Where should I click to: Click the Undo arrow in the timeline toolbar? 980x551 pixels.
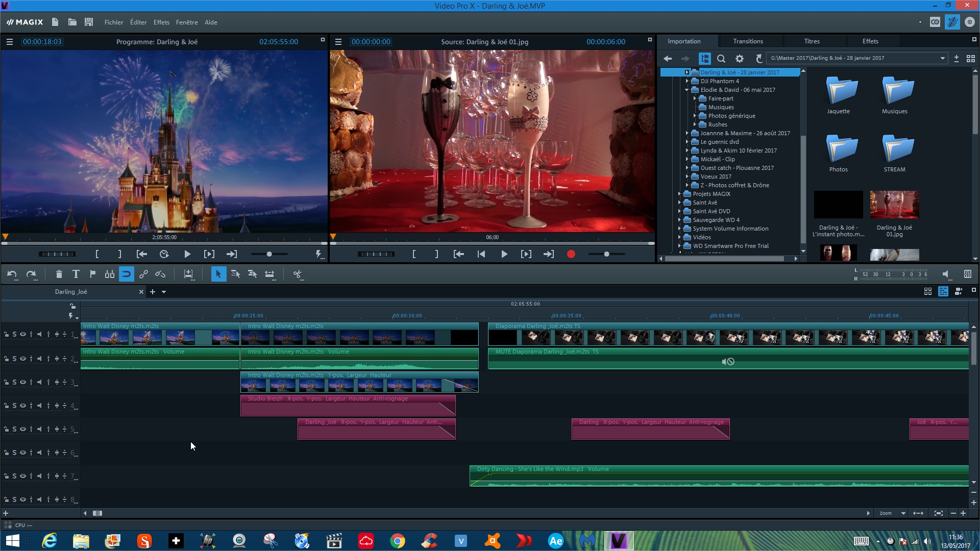click(12, 274)
